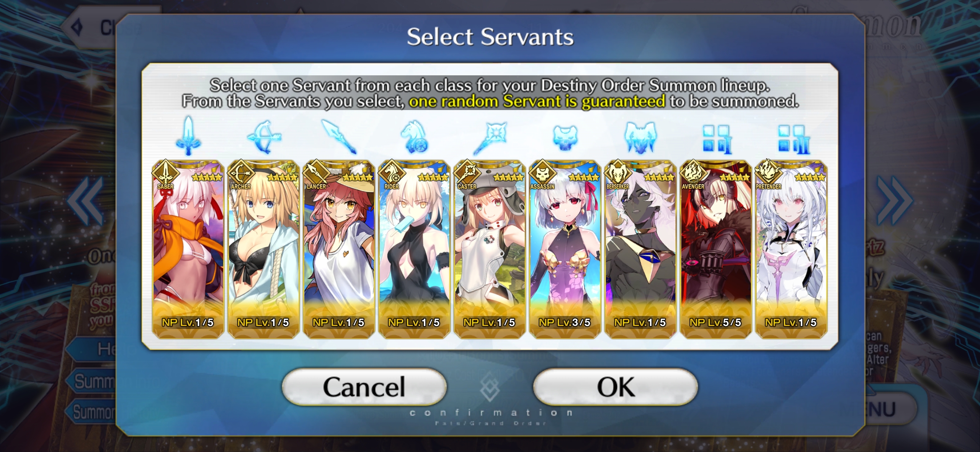Screen dimensions: 980x452
Task: Pick the Caster servant card
Action: 490,249
